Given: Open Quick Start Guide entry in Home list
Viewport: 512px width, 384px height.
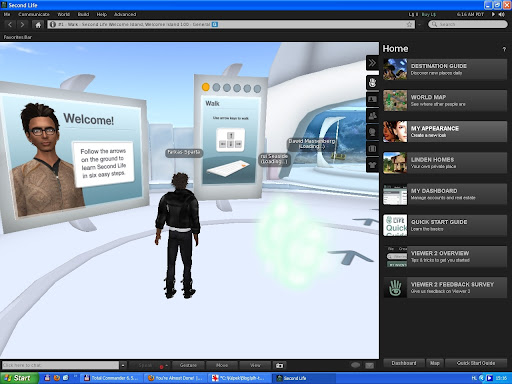Looking at the screenshot, I should click(x=445, y=225).
